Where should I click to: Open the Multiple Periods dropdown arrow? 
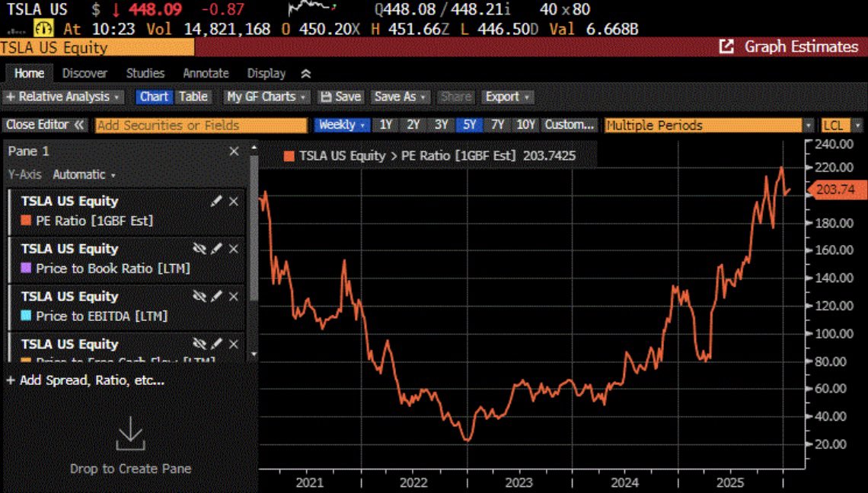pos(809,126)
